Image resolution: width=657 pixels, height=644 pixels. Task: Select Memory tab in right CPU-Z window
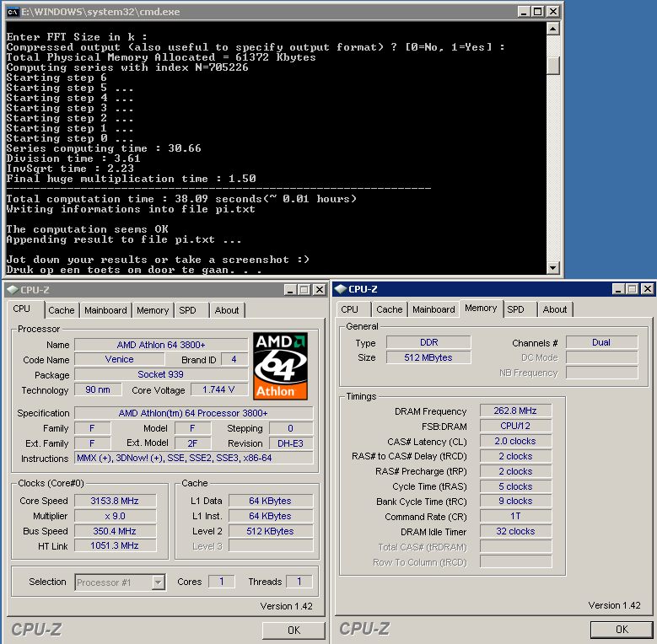pyautogui.click(x=481, y=309)
